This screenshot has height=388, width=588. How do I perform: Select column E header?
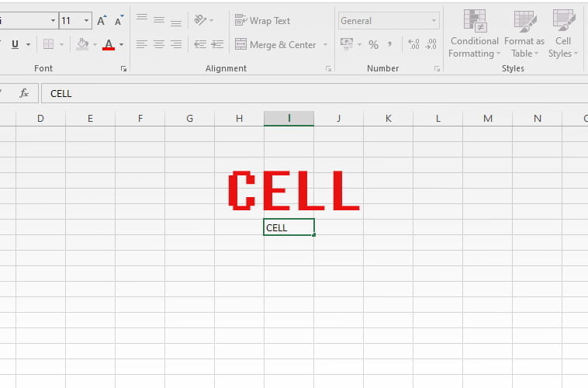(90, 119)
